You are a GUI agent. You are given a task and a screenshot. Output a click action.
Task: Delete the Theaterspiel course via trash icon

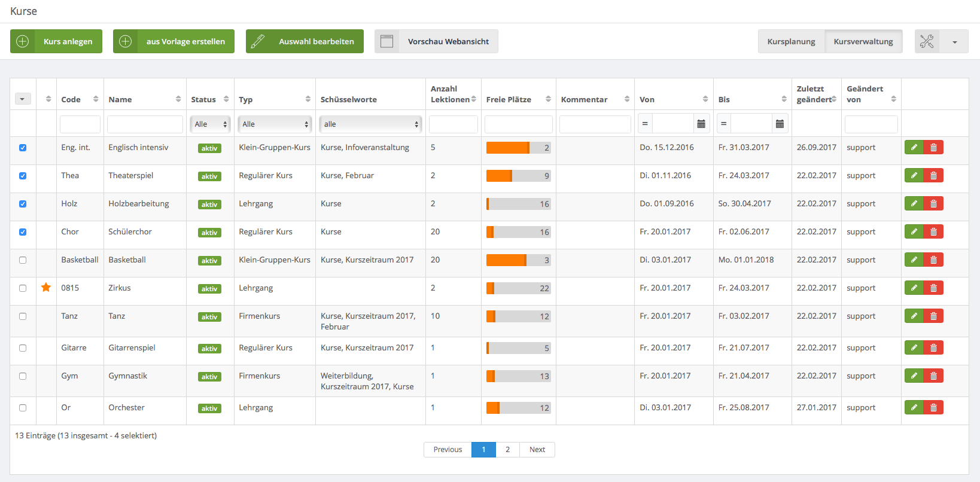(x=933, y=175)
